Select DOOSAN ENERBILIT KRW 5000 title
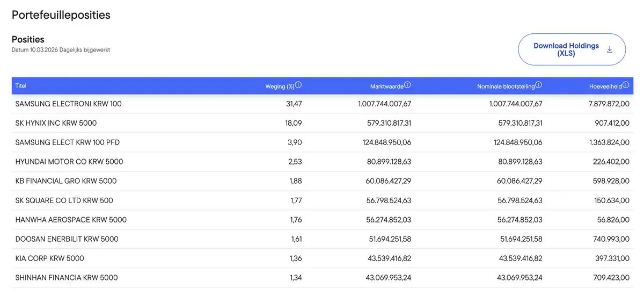This screenshot has height=295, width=644. [67, 239]
